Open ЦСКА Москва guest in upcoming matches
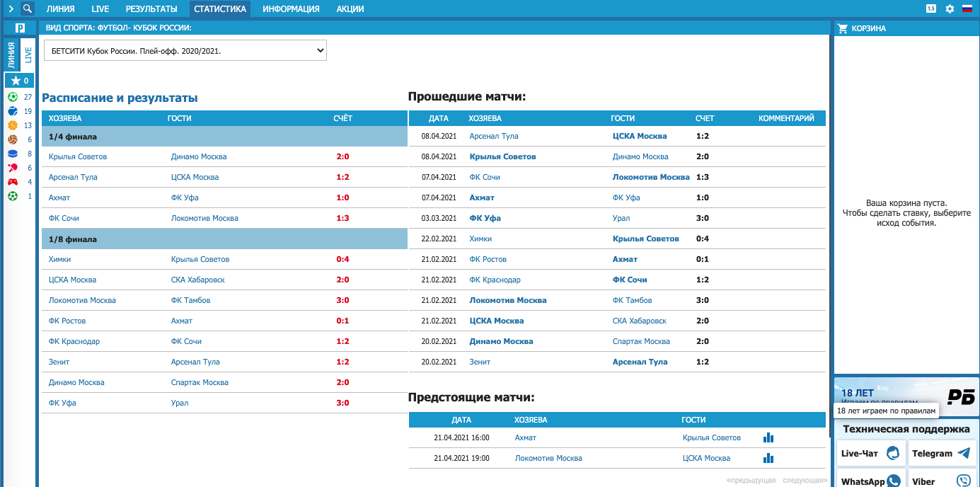This screenshot has height=487, width=980. 706,458
